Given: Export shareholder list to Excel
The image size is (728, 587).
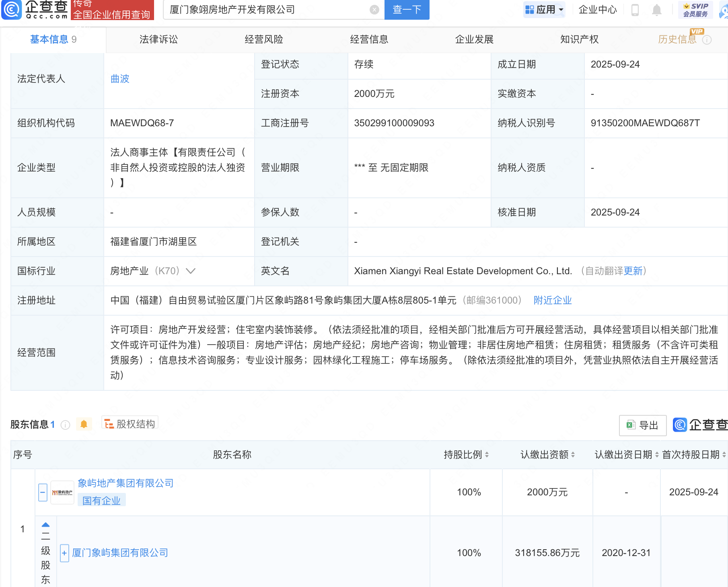Looking at the screenshot, I should [x=642, y=425].
